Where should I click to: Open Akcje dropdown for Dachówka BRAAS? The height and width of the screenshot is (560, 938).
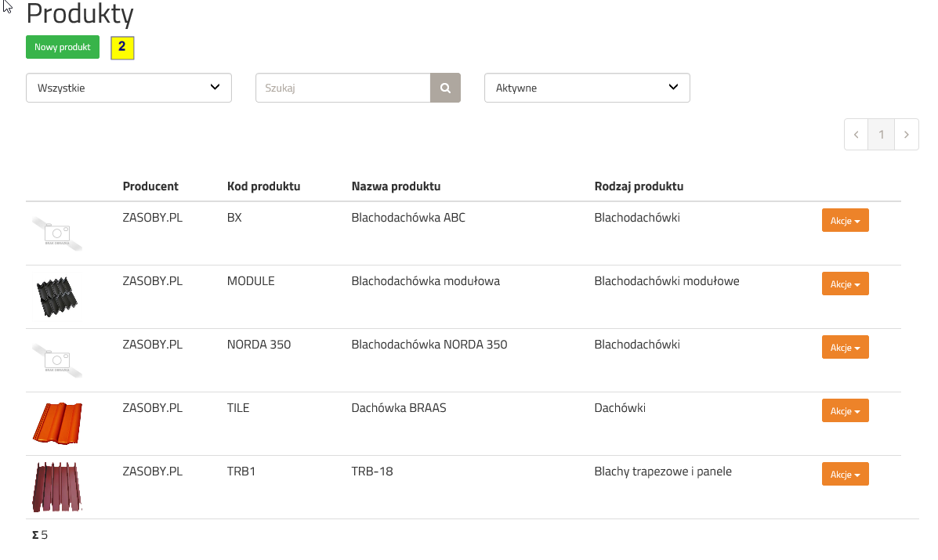pyautogui.click(x=845, y=410)
